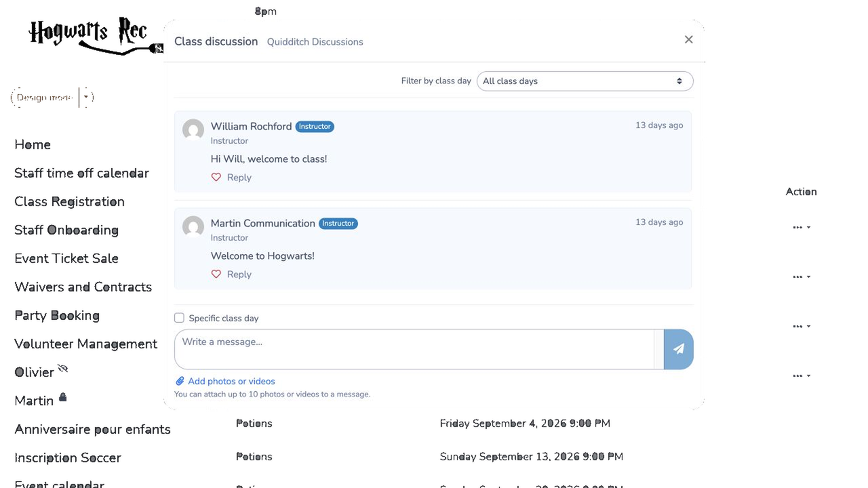The width and height of the screenshot is (868, 488).
Task: Click Add photos or videos link
Action: pyautogui.click(x=231, y=381)
